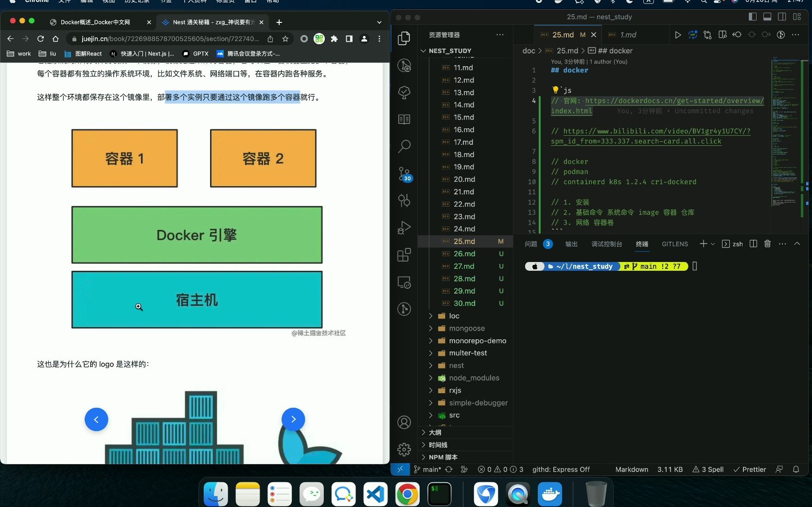Switch to the 输出 output tab

571,244
